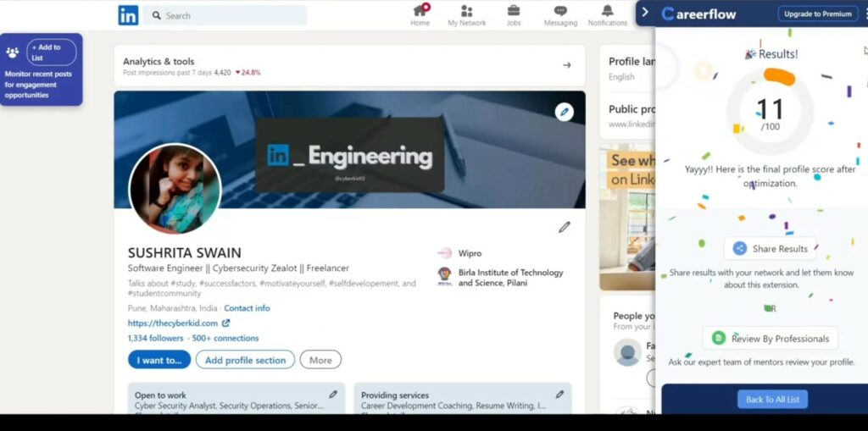Click Birla Institute logo icon
Image resolution: width=868 pixels, height=431 pixels.
[x=444, y=277]
